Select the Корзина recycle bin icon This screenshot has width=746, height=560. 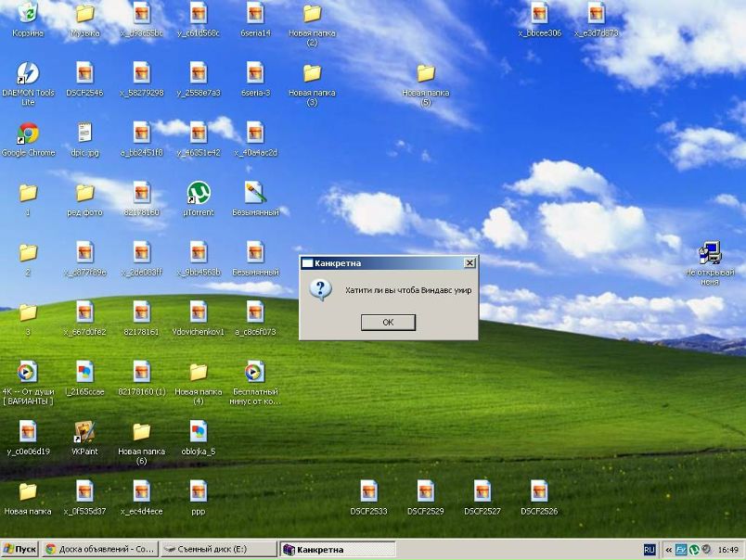(28, 15)
